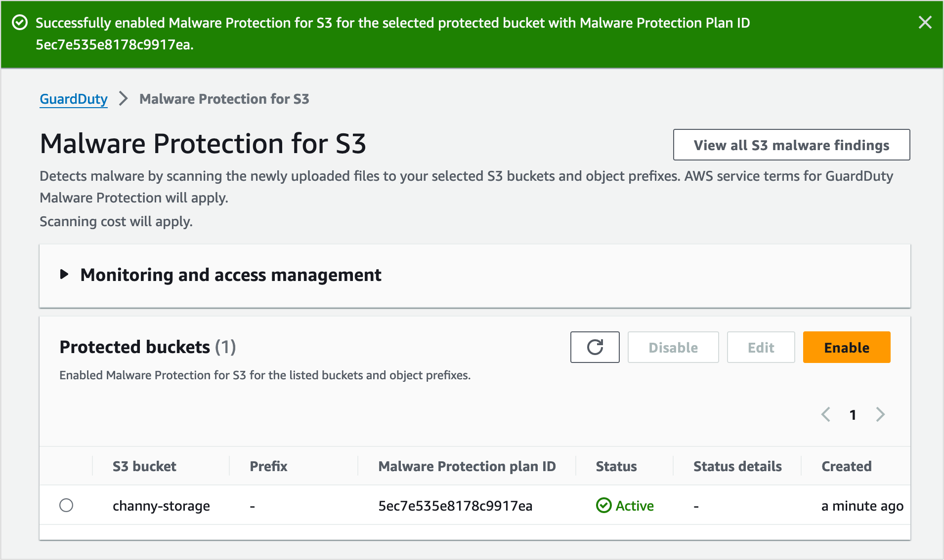
Task: Click the breadcrumb separator chevron
Action: click(124, 99)
